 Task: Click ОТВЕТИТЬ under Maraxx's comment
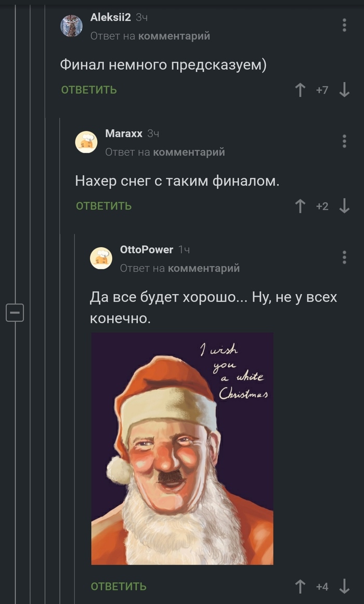[x=104, y=206]
